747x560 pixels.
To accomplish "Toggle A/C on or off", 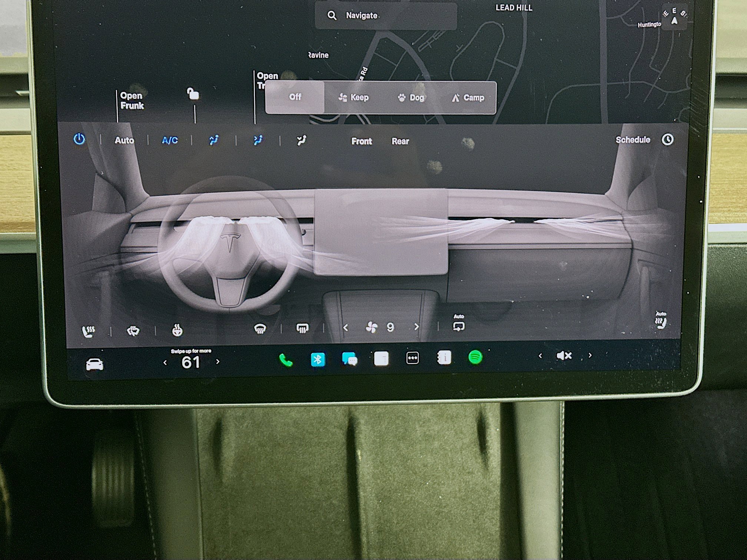I will (170, 140).
